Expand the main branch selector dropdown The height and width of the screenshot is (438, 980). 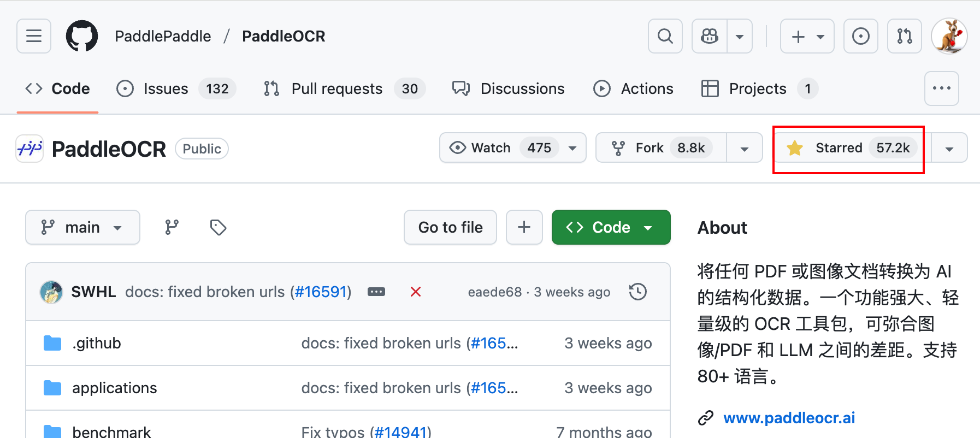point(82,227)
